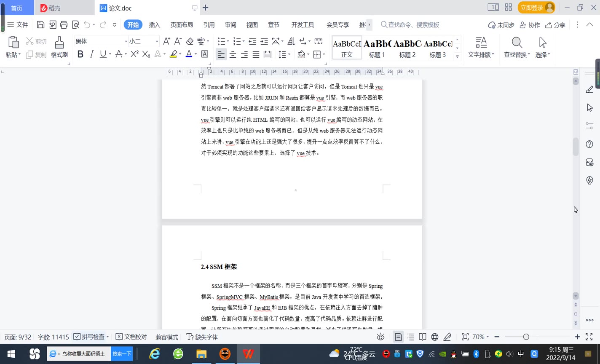Screen dimensions: 600x364
Task: Click 协作 collaborate button
Action: pos(530,25)
